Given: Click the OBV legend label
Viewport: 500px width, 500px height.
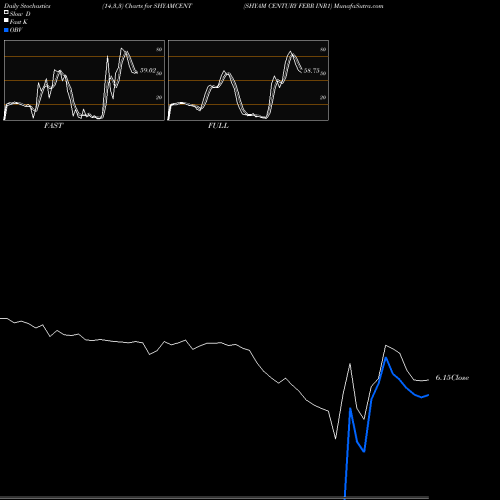Looking at the screenshot, I should coord(16,30).
